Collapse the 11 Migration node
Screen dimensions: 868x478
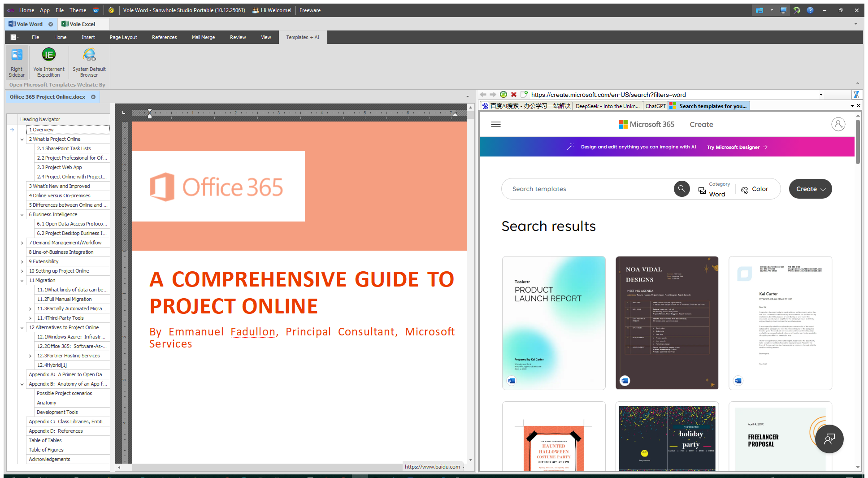22,281
